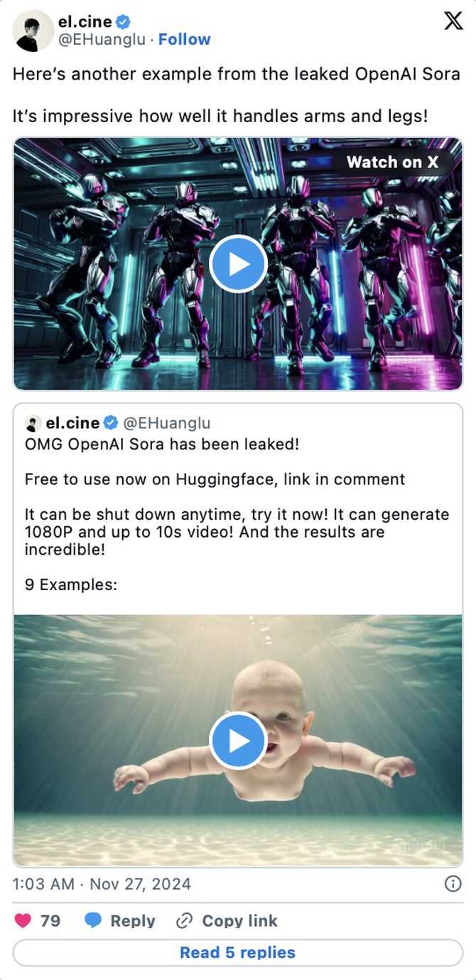Like the tweet with heart icon
This screenshot has width=476, height=980.
(x=23, y=920)
